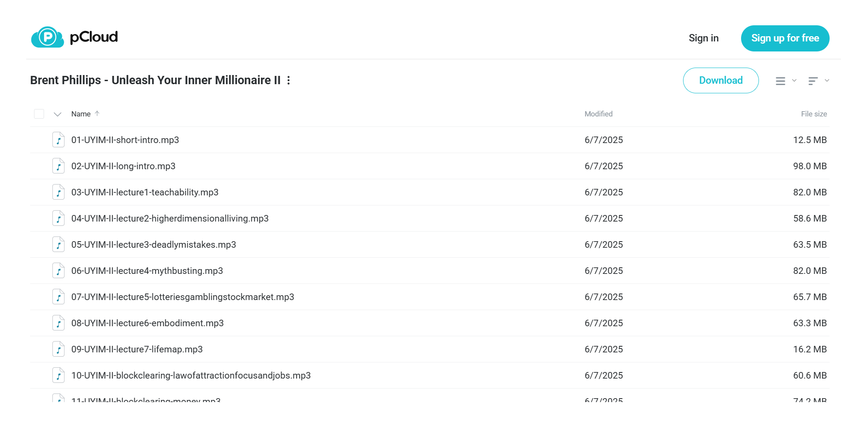
Task: Open the list view layout dropdown
Action: point(786,81)
